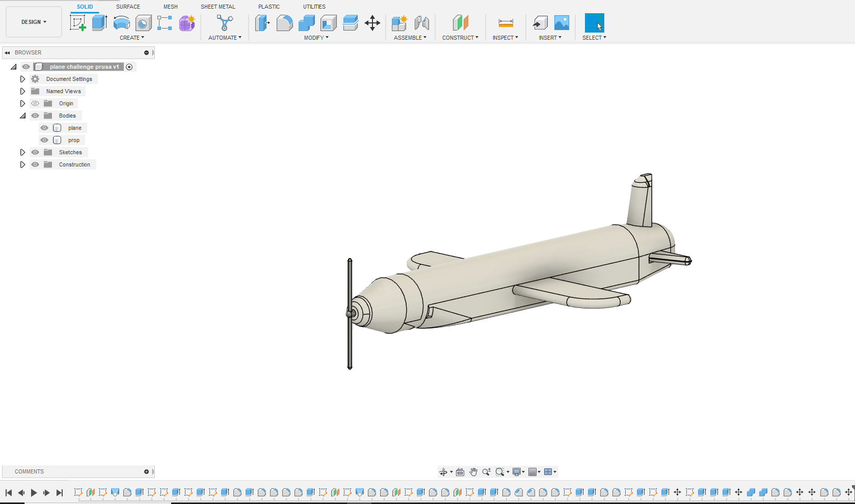Screen dimensions: 855x504
Task: Expand the Origin folder node
Action: tap(22, 103)
